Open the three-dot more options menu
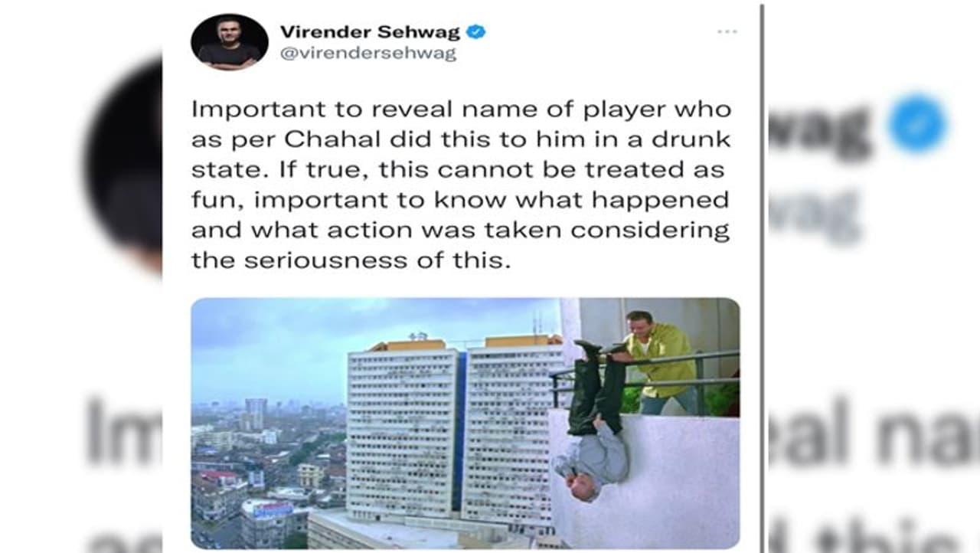 pos(727,31)
